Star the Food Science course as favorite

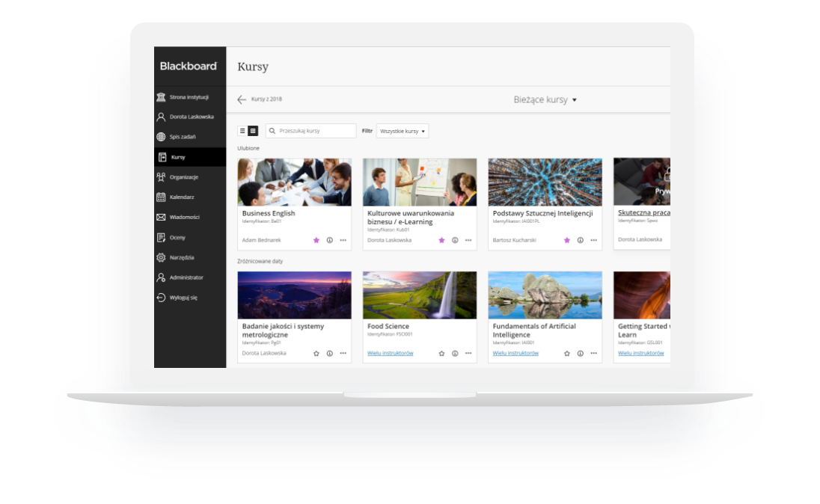coord(441,353)
